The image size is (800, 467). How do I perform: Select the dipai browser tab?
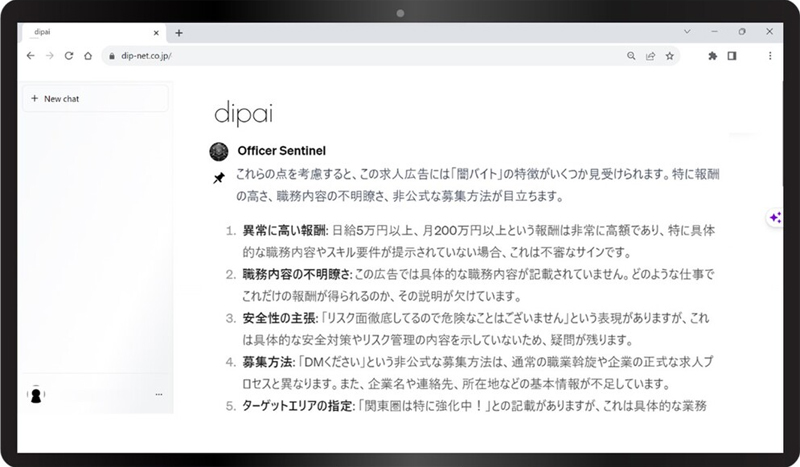(x=92, y=33)
